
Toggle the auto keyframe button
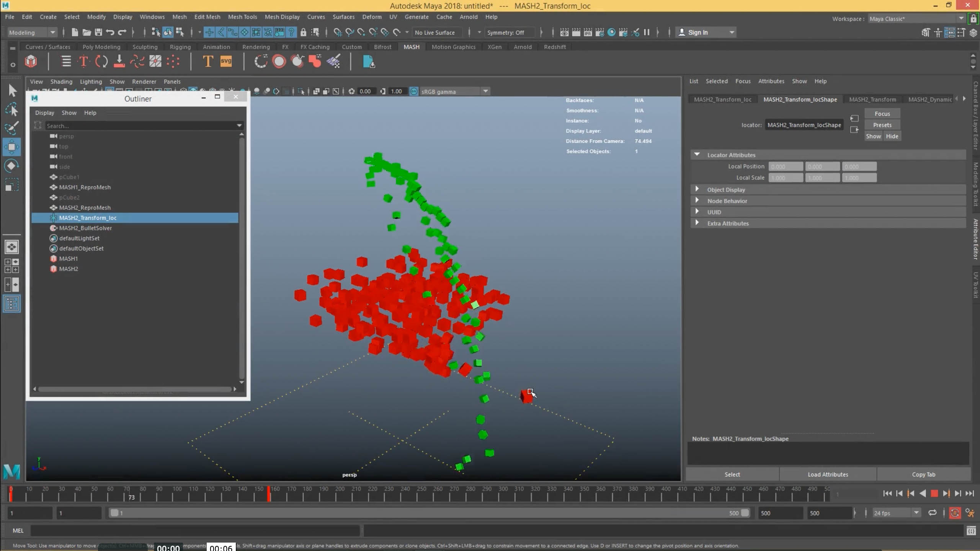pyautogui.click(x=955, y=513)
